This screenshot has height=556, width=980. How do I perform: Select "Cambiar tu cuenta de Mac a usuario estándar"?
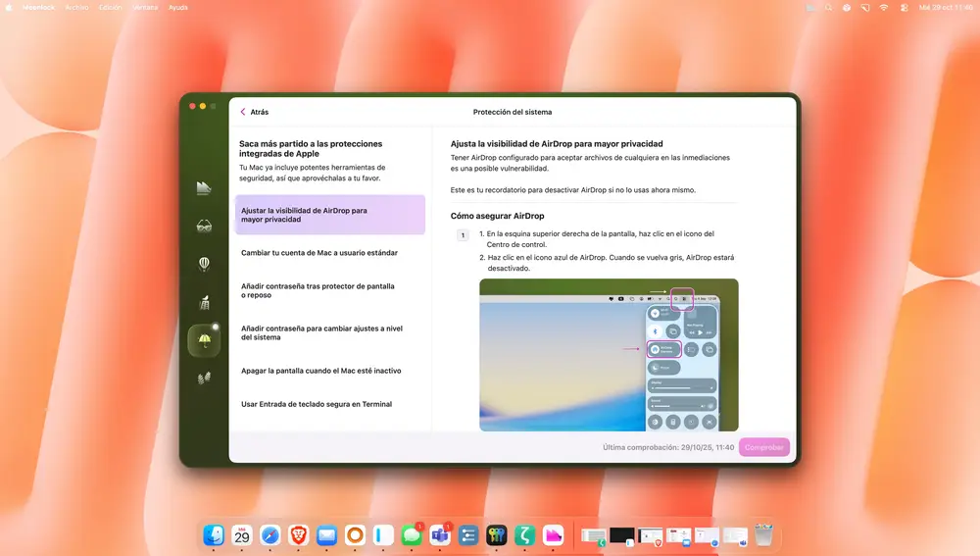319,253
